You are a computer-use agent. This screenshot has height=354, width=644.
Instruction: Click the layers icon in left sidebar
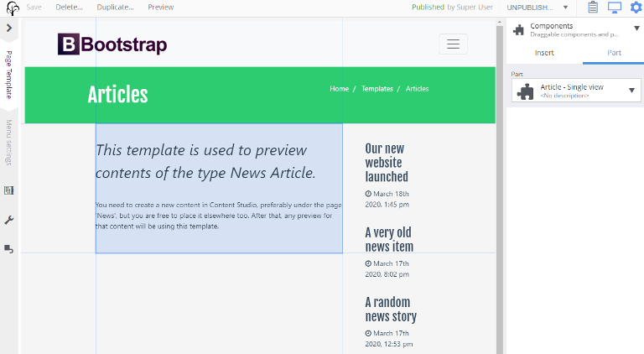pyautogui.click(x=9, y=249)
